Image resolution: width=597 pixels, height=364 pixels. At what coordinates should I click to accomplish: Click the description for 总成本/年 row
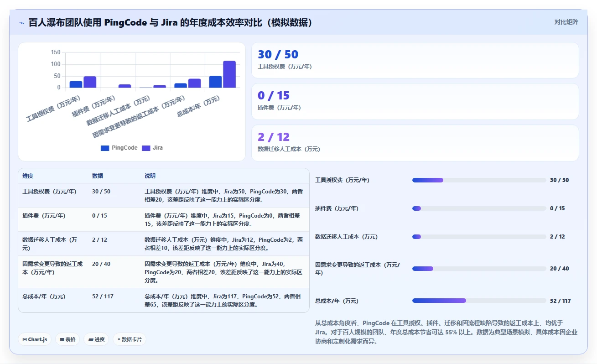[223, 301]
